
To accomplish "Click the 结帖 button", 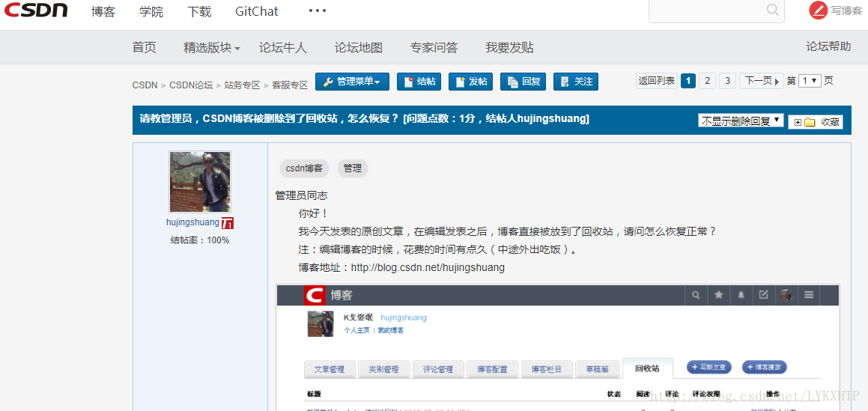I will coord(419,82).
